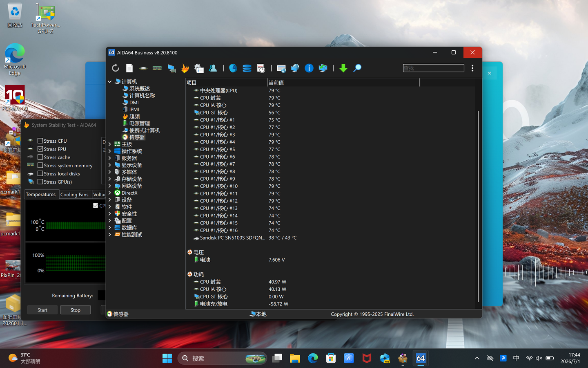Switch to the Temperatures tab
This screenshot has height=368, width=588.
click(x=41, y=195)
